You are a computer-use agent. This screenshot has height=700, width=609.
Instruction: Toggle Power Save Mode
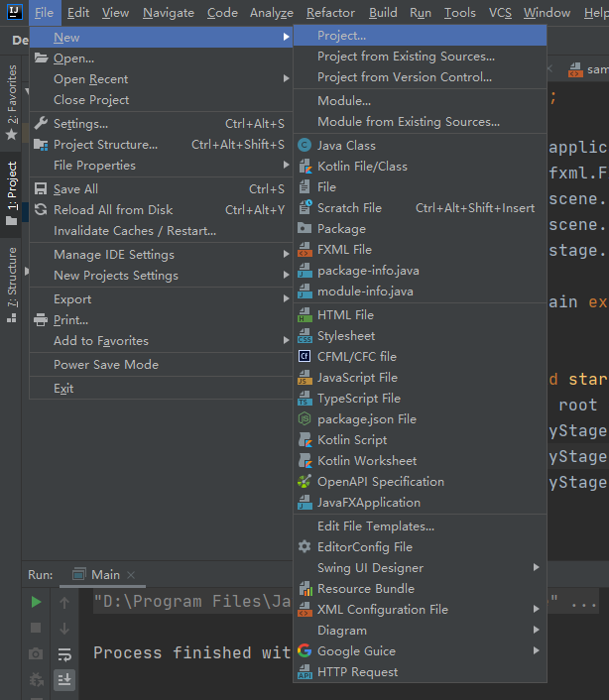(x=161, y=365)
